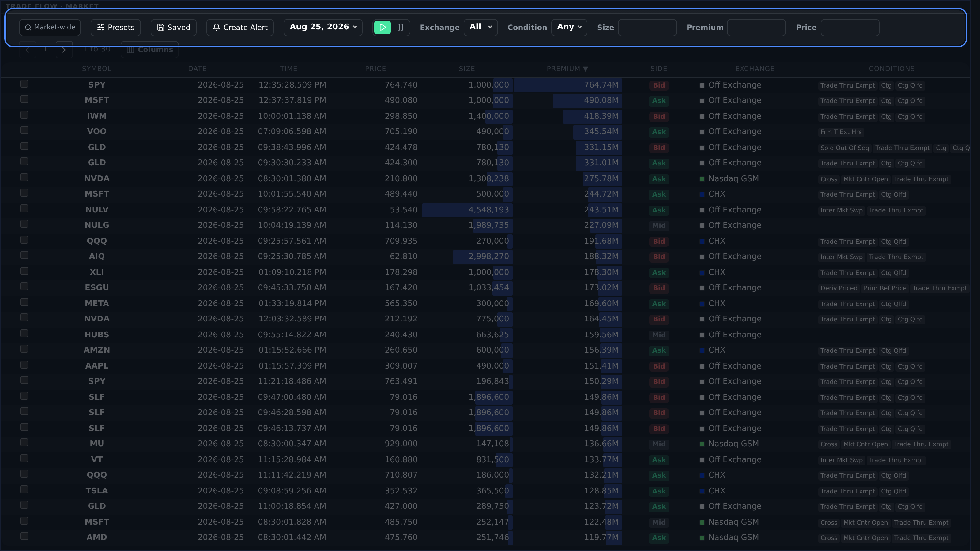The height and width of the screenshot is (551, 980).
Task: Check the AMD row checkbox
Action: [24, 536]
